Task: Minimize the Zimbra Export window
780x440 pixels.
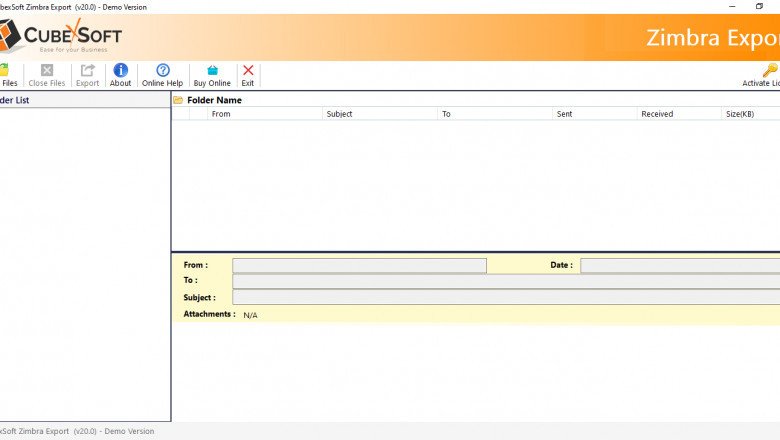Action: point(732,6)
